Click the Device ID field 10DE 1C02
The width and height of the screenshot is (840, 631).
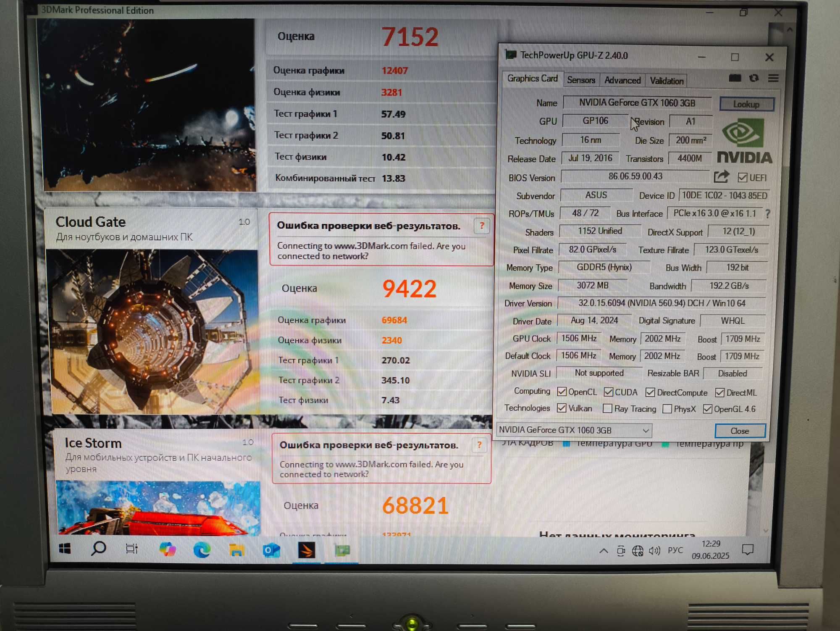click(724, 195)
